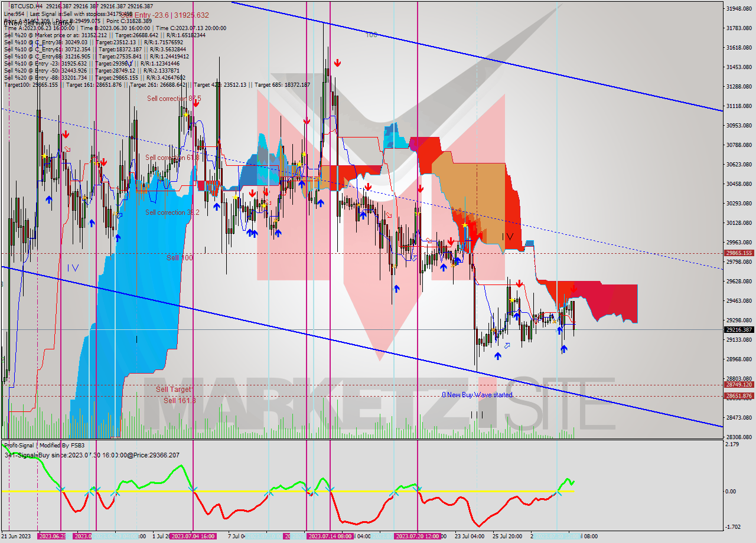This screenshot has width=756, height=543.
Task: Click the red 29865.155 price tag
Action: coord(739,253)
